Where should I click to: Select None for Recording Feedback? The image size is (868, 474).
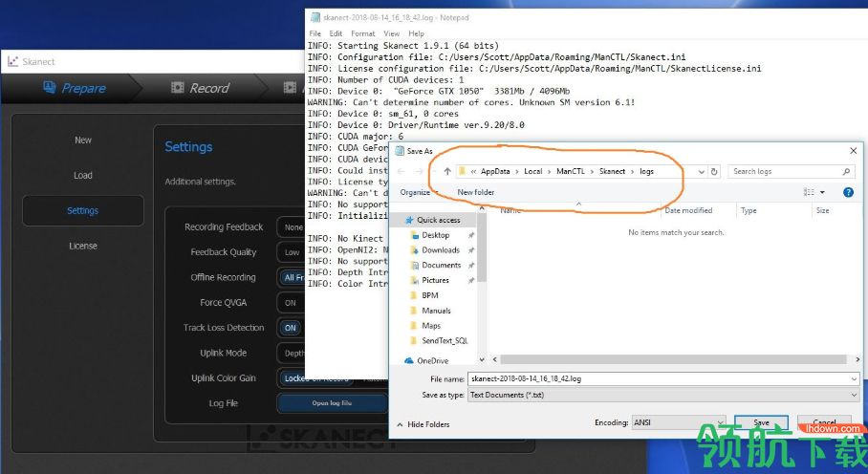(x=293, y=227)
